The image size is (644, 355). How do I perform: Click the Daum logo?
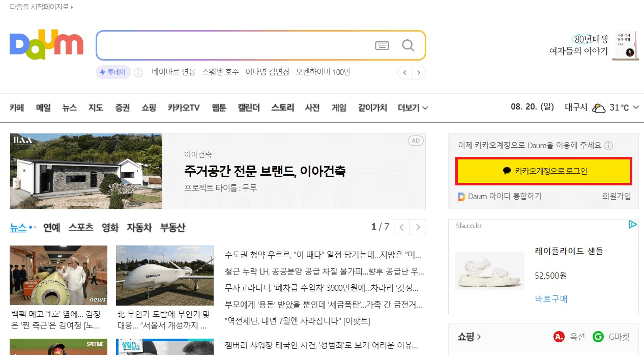46,44
